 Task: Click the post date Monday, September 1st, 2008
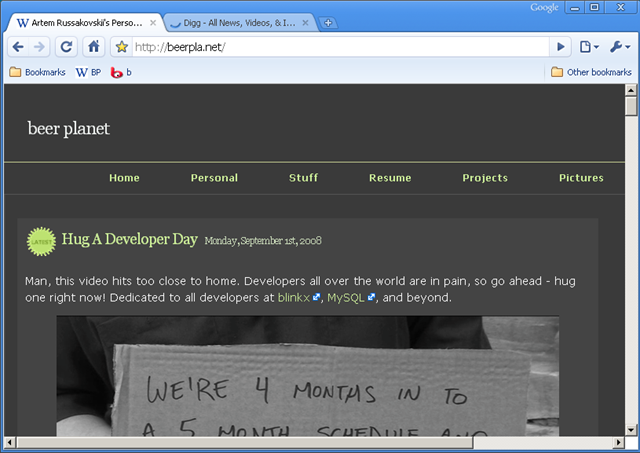point(263,241)
